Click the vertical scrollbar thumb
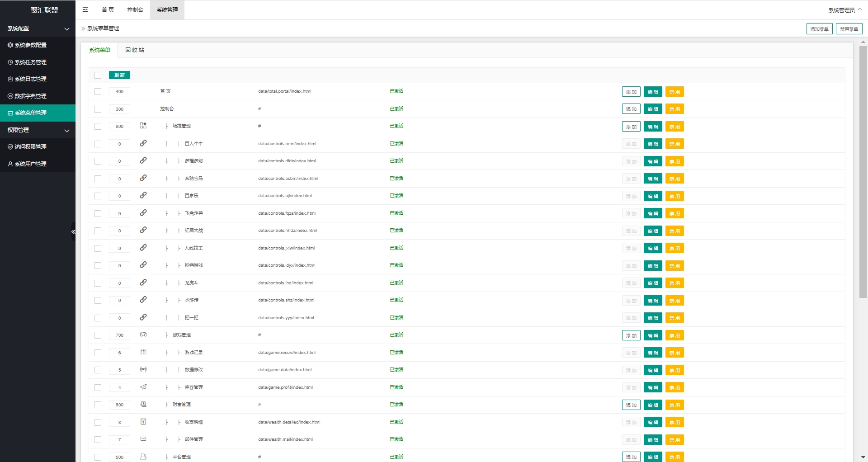 (x=863, y=172)
